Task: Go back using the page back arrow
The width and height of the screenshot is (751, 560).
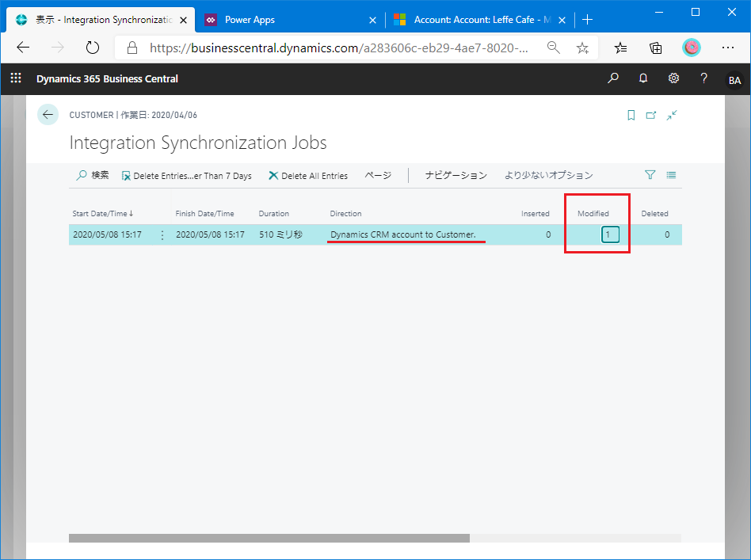Action: pyautogui.click(x=48, y=115)
